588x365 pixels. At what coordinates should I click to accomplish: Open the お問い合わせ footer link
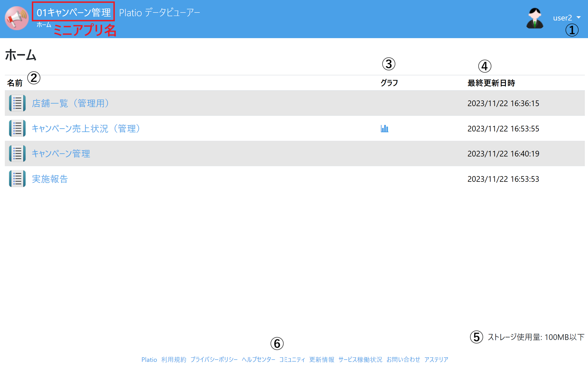coord(403,360)
